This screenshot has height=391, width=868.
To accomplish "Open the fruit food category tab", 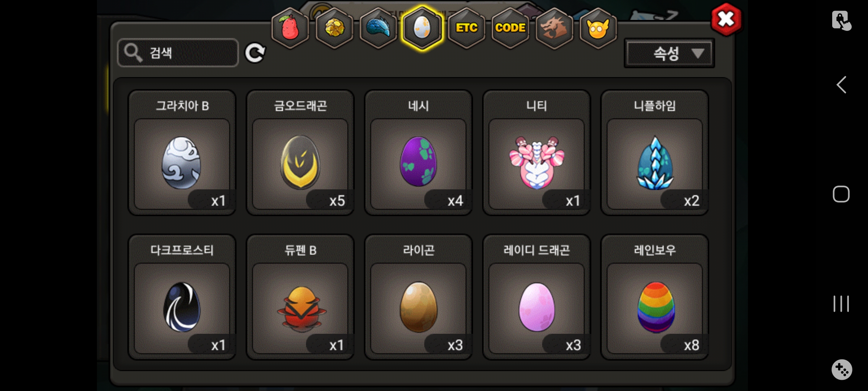I will [290, 28].
